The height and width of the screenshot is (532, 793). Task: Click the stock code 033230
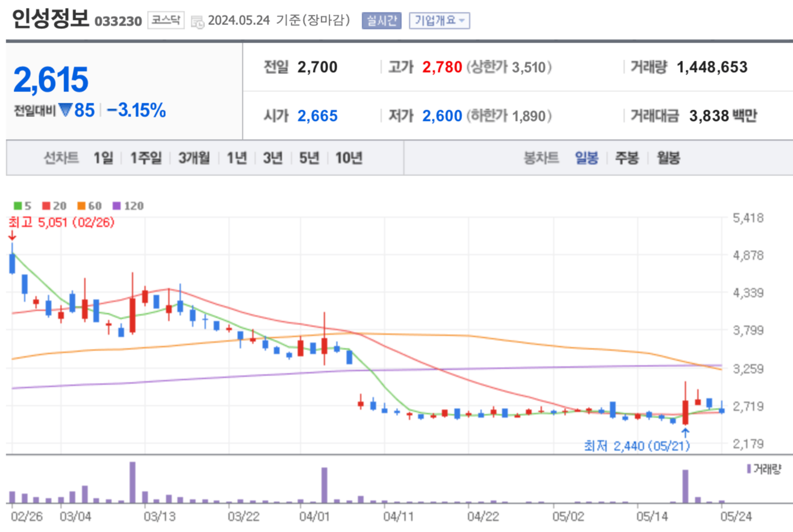118,22
